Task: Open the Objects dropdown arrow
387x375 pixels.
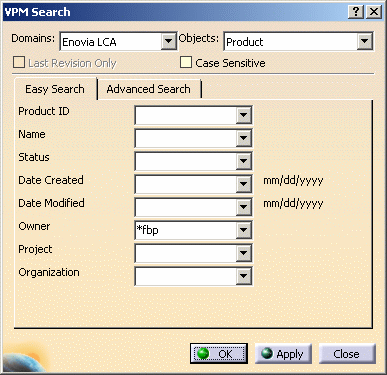Action: tap(365, 41)
